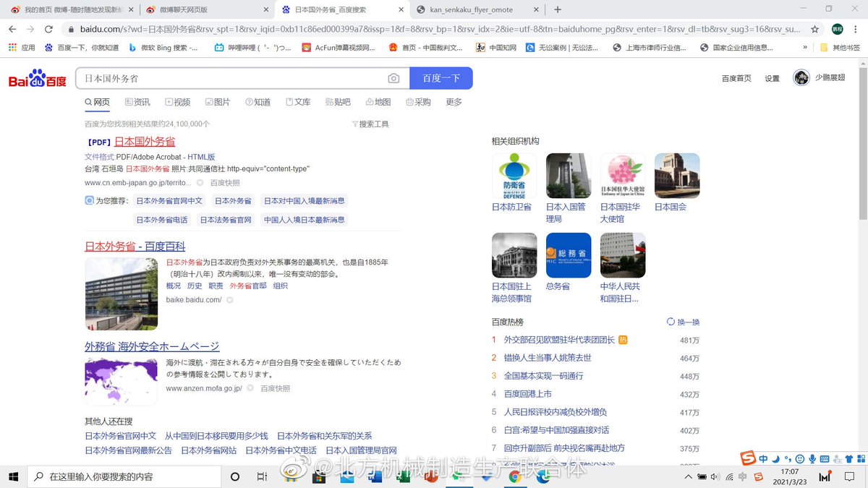This screenshot has width=868, height=488.
Task: Open the 【PDF】日本国外务省 result link
Action: point(130,142)
